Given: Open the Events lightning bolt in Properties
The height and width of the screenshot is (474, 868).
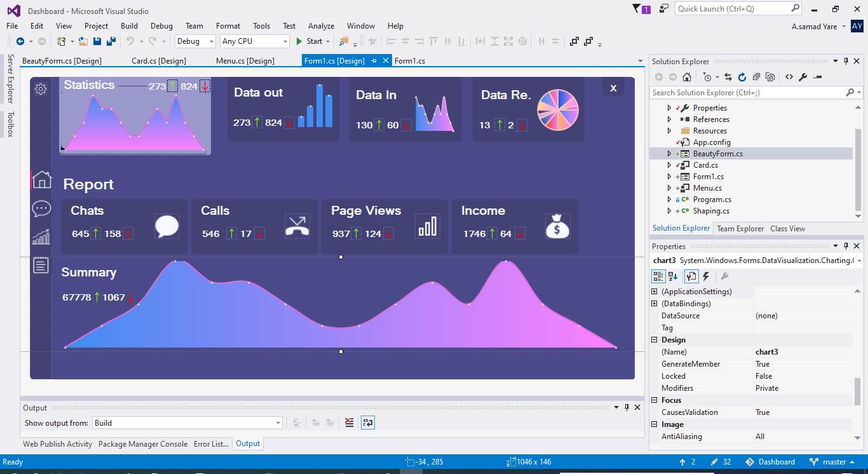Looking at the screenshot, I should (706, 276).
